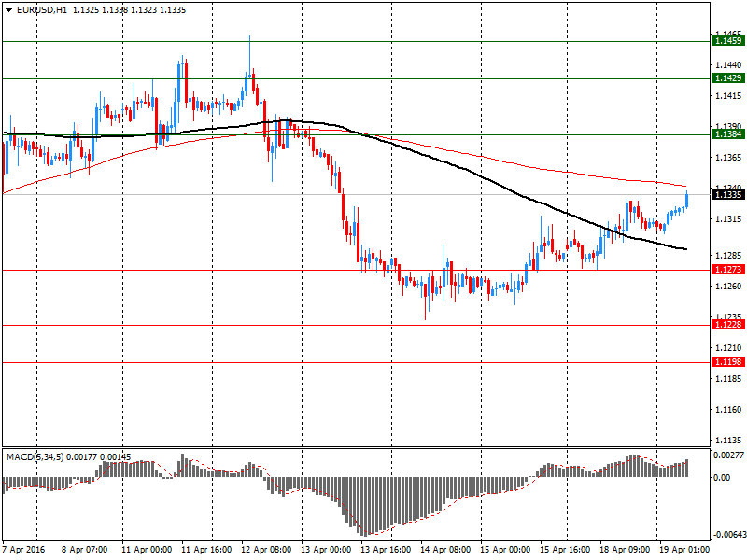Click the 1.1160 price scale value
747x560 pixels.
(x=728, y=409)
